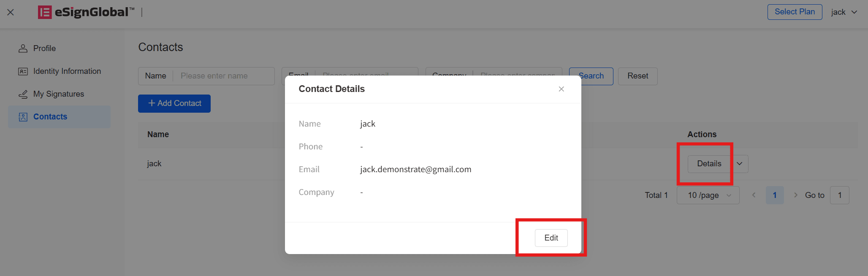The height and width of the screenshot is (276, 868).
Task: Click the Go to page number field
Action: point(839,195)
